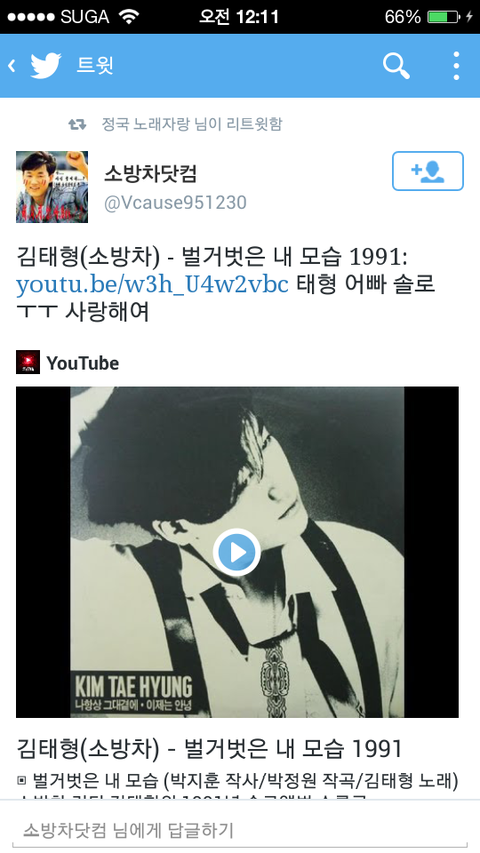Play the YouTube video preview

coord(237,552)
